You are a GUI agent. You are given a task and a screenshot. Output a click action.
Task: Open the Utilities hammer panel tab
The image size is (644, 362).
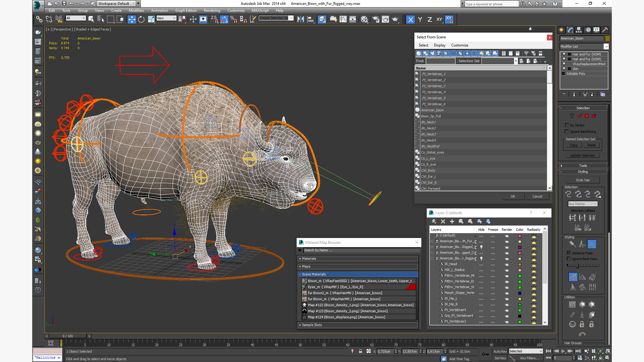tap(605, 30)
